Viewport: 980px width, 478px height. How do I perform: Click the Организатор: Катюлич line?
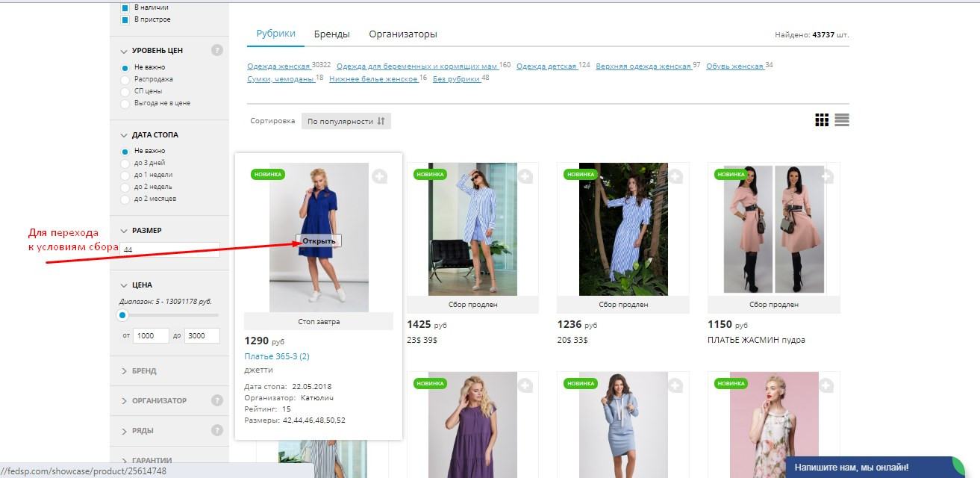coord(289,398)
